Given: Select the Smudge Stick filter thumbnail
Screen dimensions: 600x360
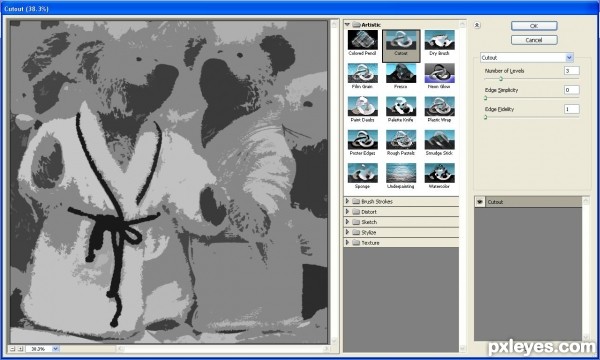Looking at the screenshot, I should [440, 140].
